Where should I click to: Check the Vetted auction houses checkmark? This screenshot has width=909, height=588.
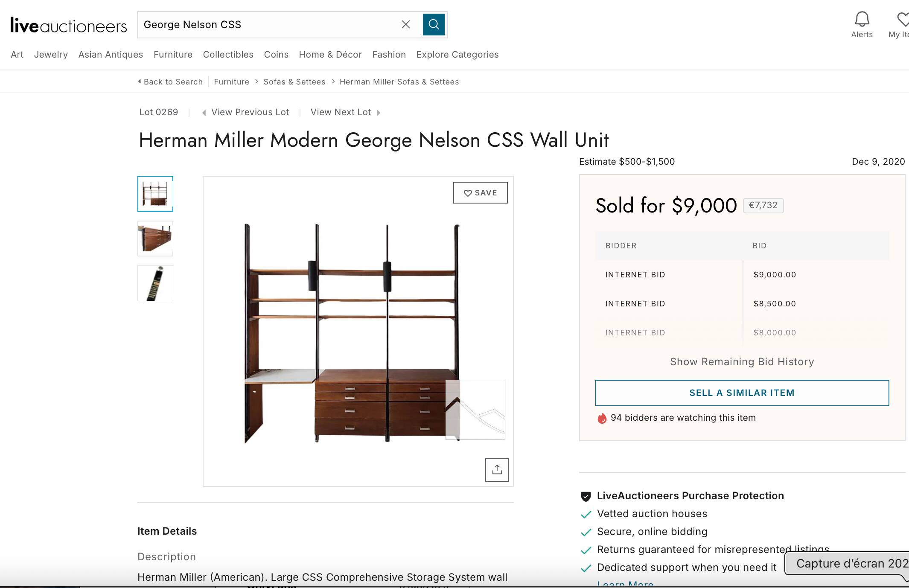point(586,515)
